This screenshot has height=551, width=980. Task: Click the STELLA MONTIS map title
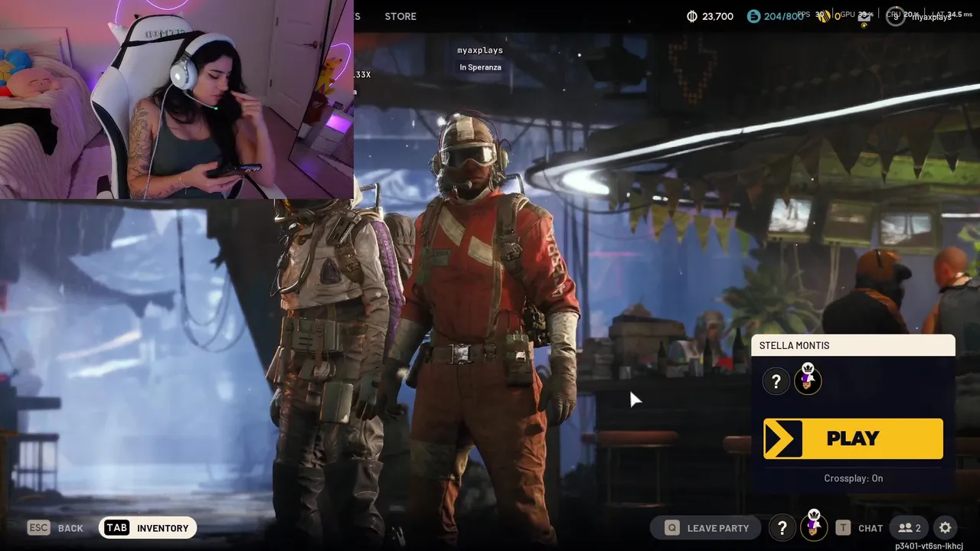794,346
